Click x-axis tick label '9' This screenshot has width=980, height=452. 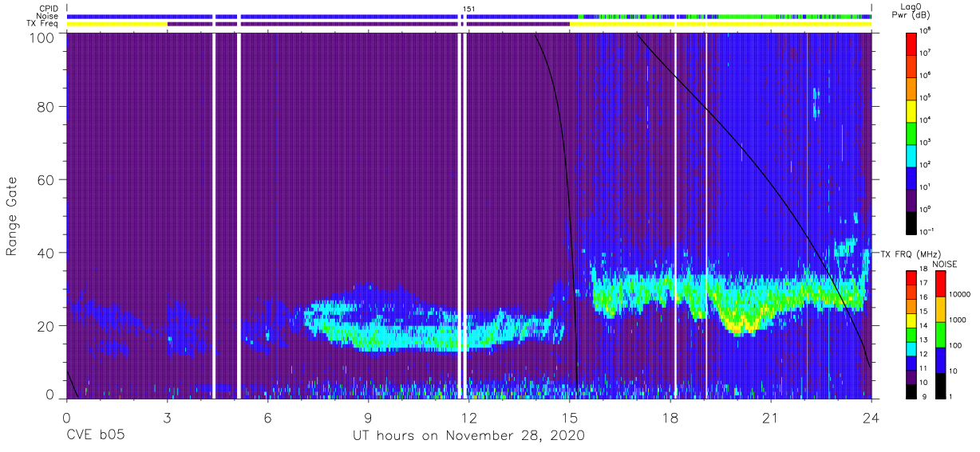(x=368, y=418)
